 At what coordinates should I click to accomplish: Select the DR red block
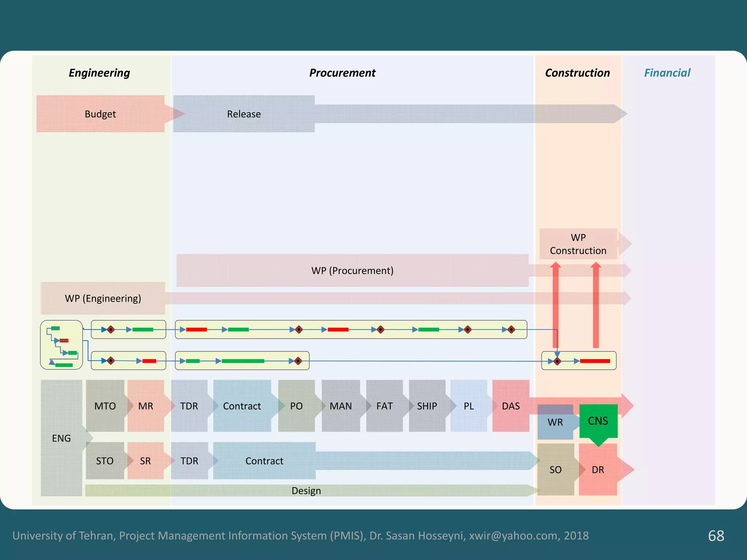point(597,470)
